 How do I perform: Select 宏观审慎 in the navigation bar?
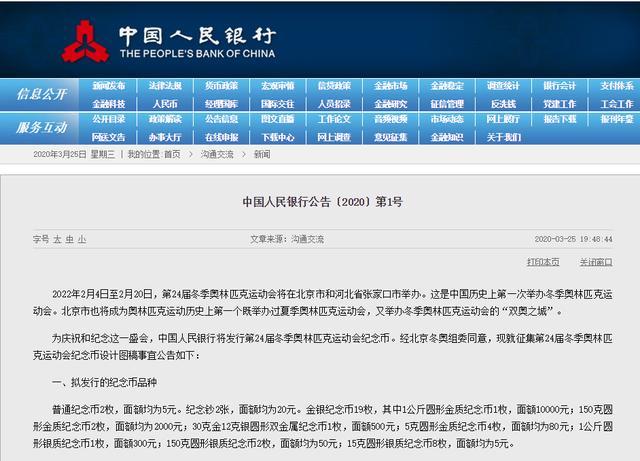(x=278, y=86)
